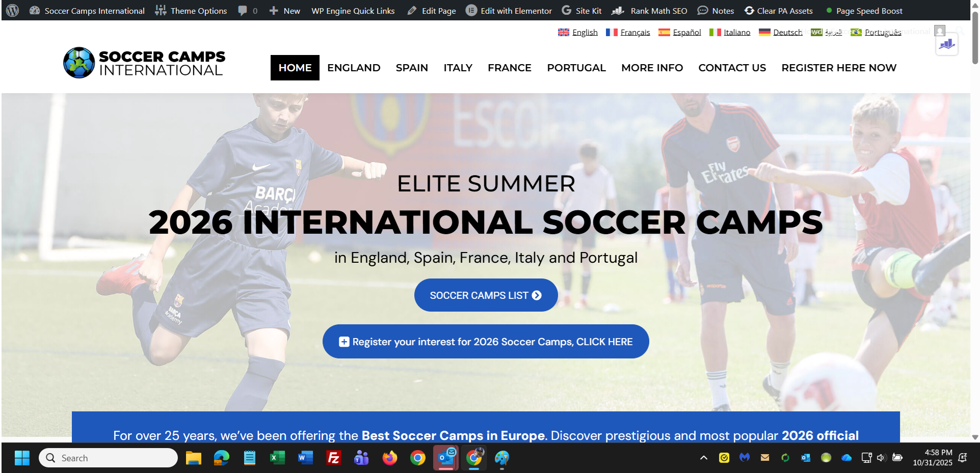Open Edit with Elementor
980x473 pixels.
pyautogui.click(x=509, y=11)
